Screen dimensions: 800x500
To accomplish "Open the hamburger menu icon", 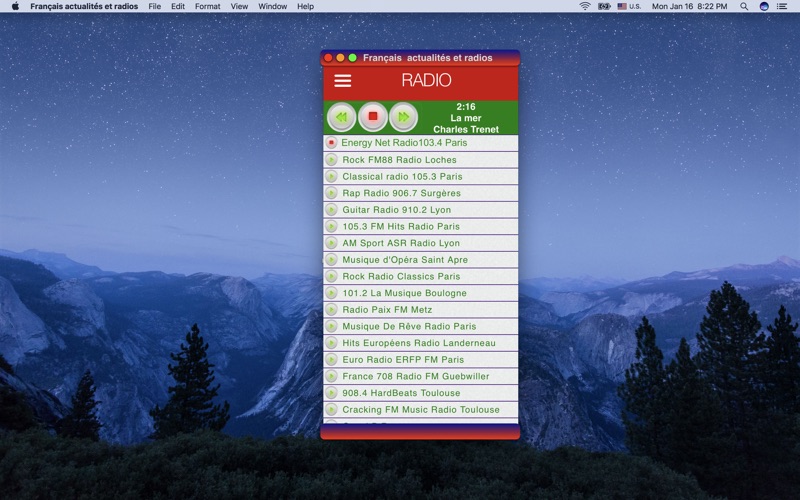I will coord(342,81).
